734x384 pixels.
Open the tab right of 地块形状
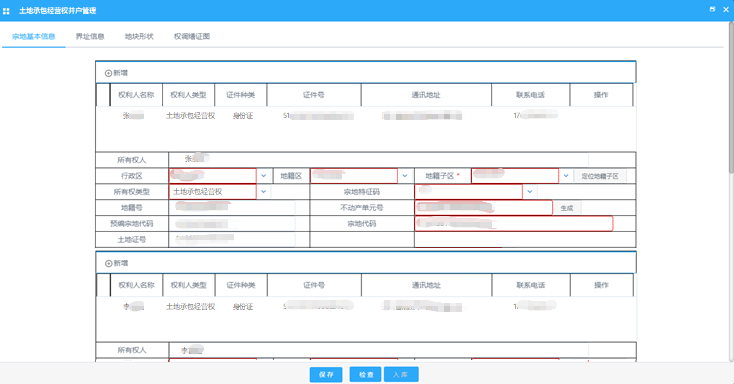tap(192, 37)
